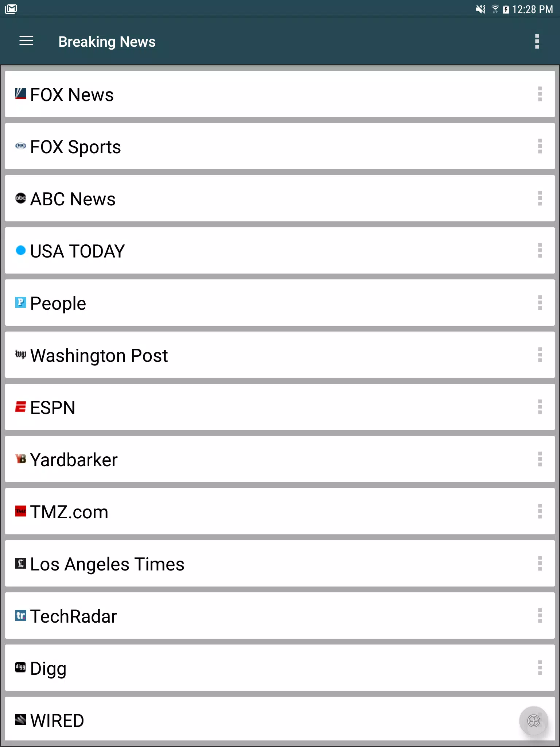Tap the mail notification icon in status bar
Viewport: 560px width, 747px height.
pos(11,9)
